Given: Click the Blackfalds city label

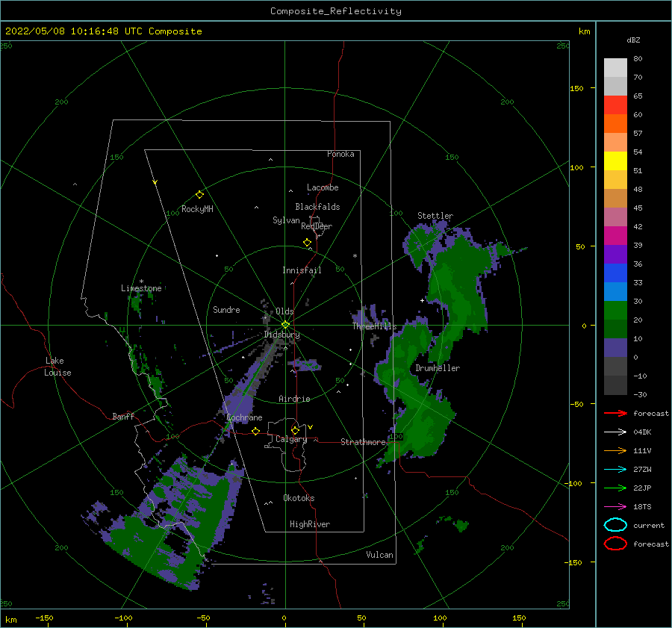Looking at the screenshot, I should 317,207.
